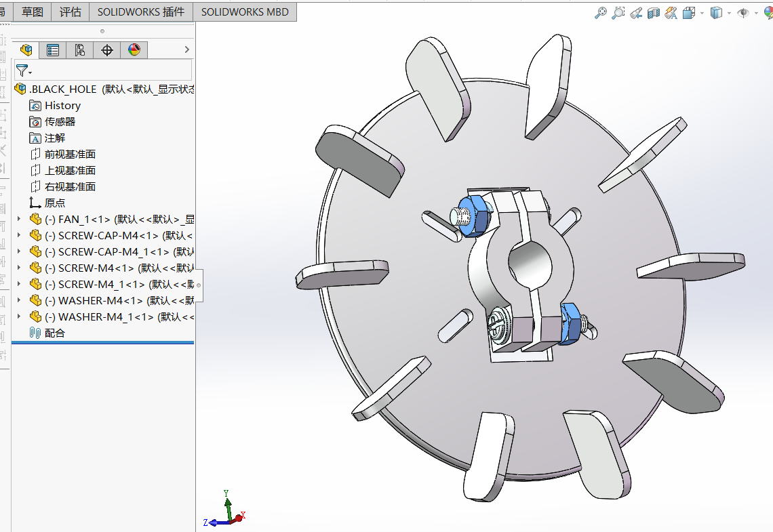Switch to the 草图 tab
This screenshot has height=532, width=773.
pyautogui.click(x=33, y=12)
